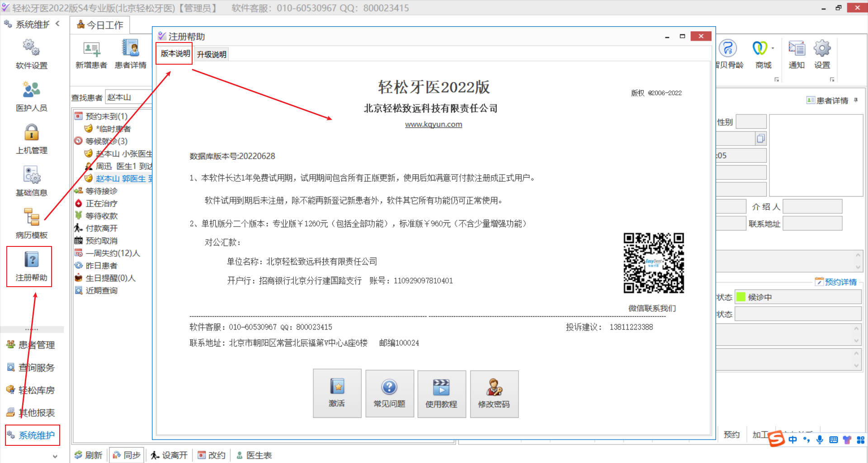Click the 激活 activation button
Screen dimensions: 868x463
[x=337, y=393]
